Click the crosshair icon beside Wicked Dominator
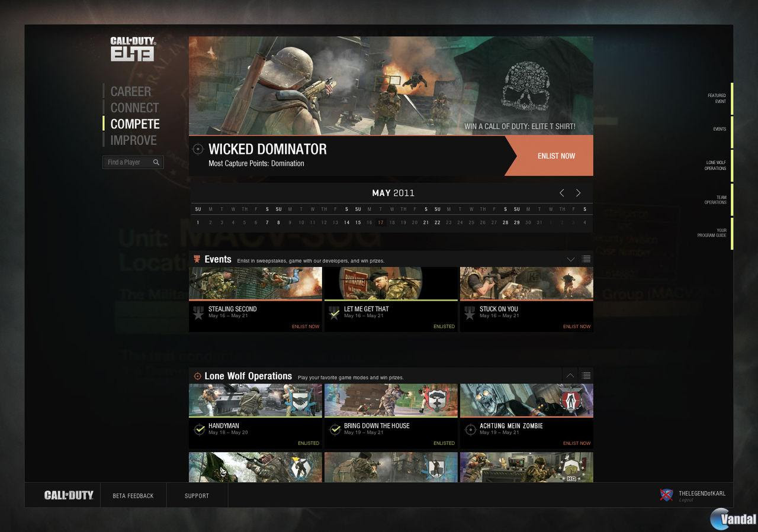758x532 pixels. 198,149
